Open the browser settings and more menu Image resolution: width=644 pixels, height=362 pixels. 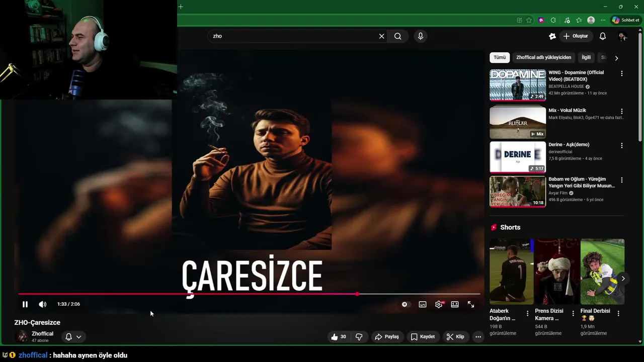pos(603,20)
